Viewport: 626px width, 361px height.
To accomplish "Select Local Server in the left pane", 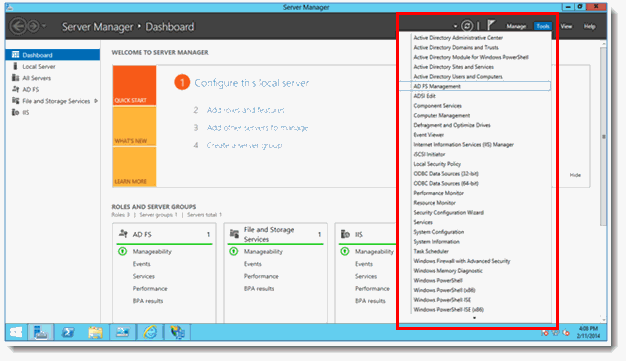I will click(x=39, y=66).
